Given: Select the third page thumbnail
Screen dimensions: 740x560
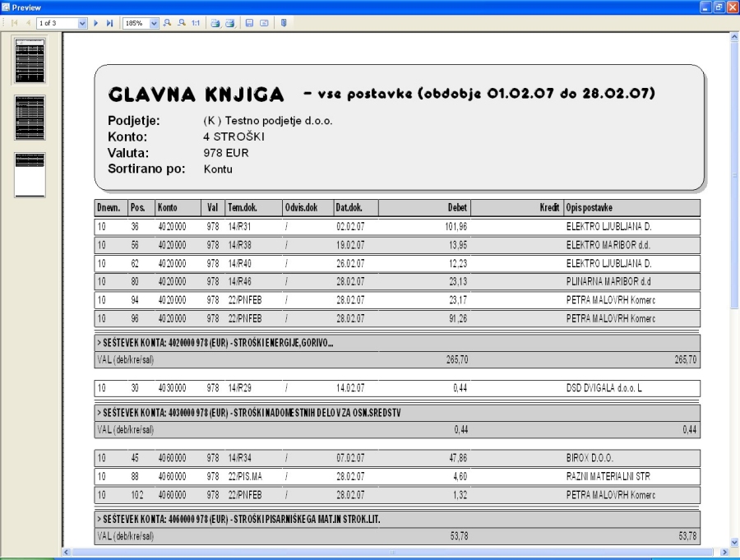Looking at the screenshot, I should tap(30, 174).
